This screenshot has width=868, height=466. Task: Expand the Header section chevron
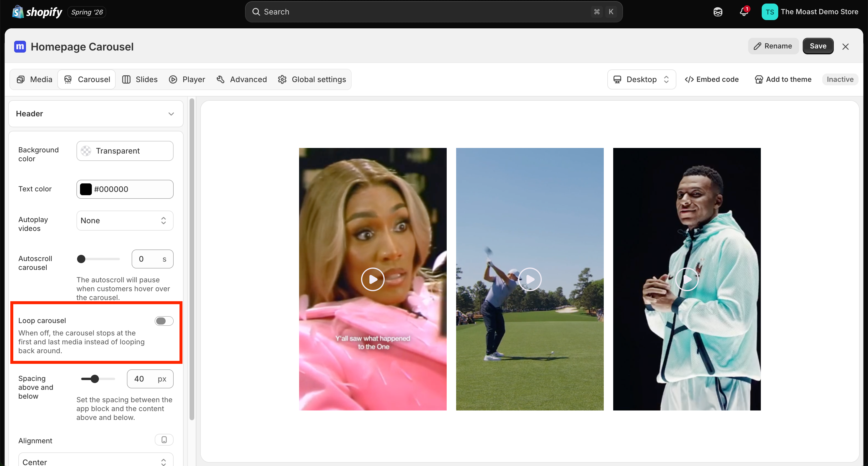point(171,114)
